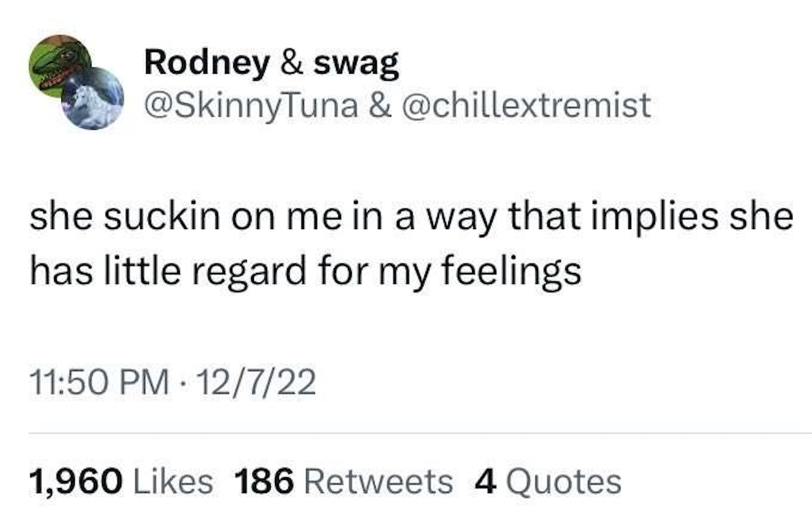
Task: Click the ampersand between the two handles
Action: 380,105
